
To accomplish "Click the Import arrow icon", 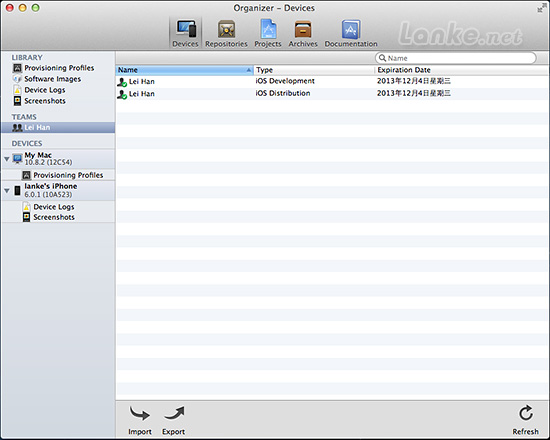I will [x=140, y=413].
